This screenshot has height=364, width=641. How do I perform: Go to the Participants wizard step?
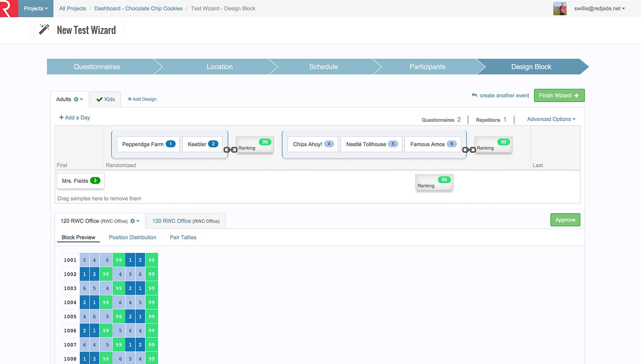(427, 67)
